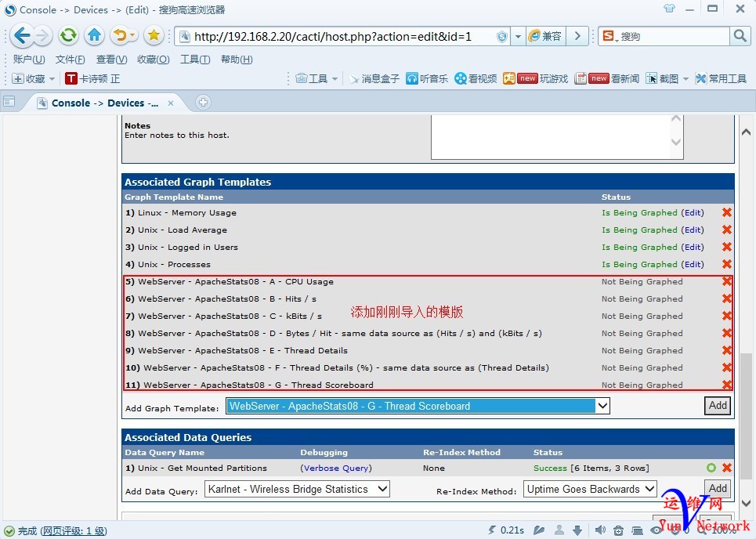
Task: Remove ApacheStats08 - E - Thread Details template
Action: point(726,350)
